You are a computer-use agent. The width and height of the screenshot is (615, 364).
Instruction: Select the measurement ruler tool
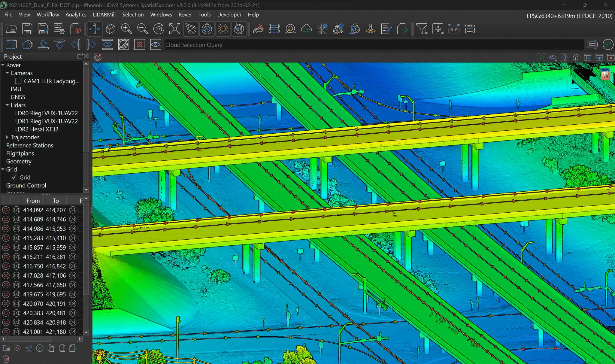(x=454, y=29)
